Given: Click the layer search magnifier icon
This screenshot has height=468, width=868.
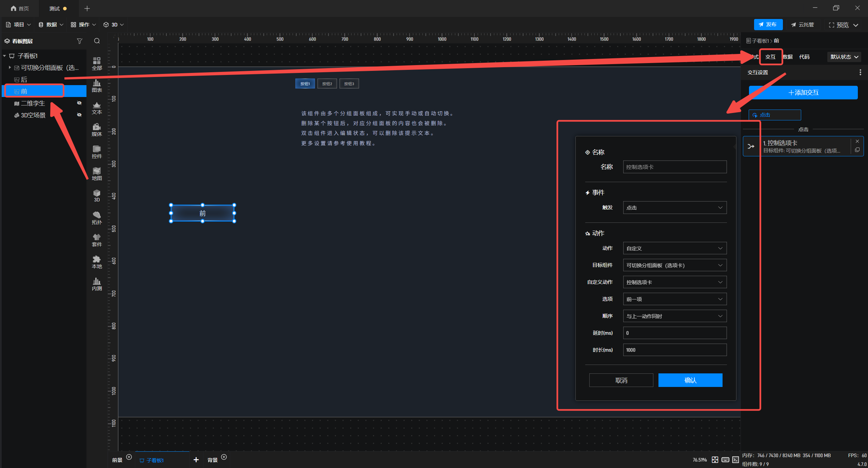Looking at the screenshot, I should click(x=97, y=41).
